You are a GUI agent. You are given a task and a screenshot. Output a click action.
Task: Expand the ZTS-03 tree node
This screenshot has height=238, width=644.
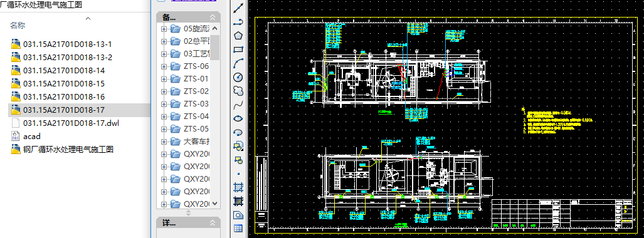click(x=164, y=104)
